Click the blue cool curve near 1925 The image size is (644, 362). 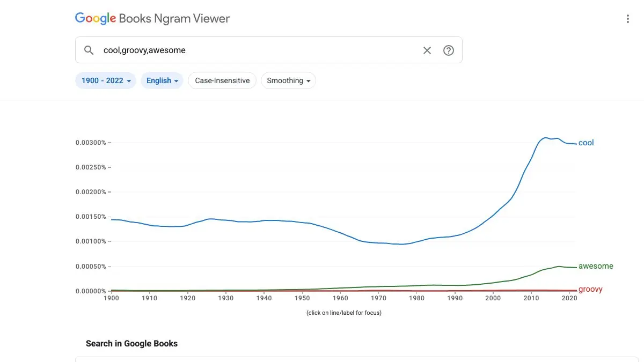coord(207,219)
